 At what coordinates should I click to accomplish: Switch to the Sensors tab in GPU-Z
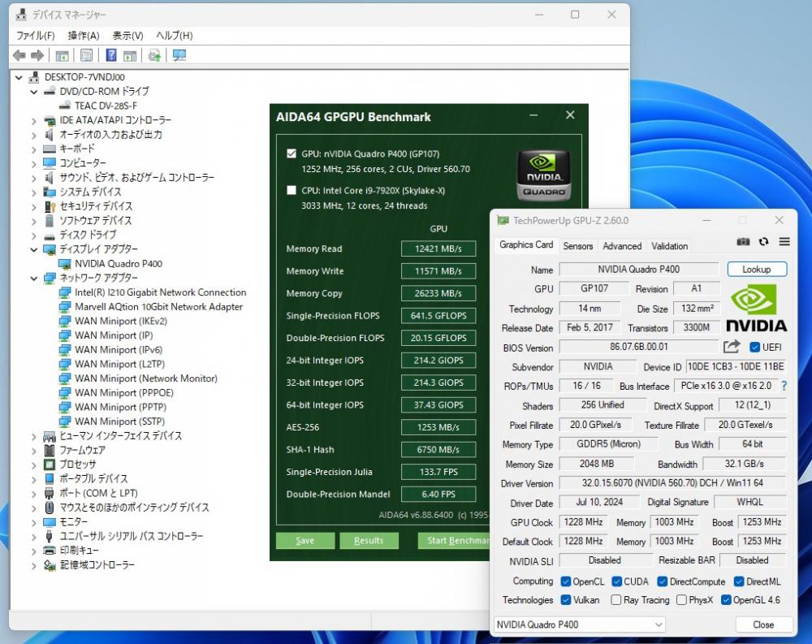[578, 245]
